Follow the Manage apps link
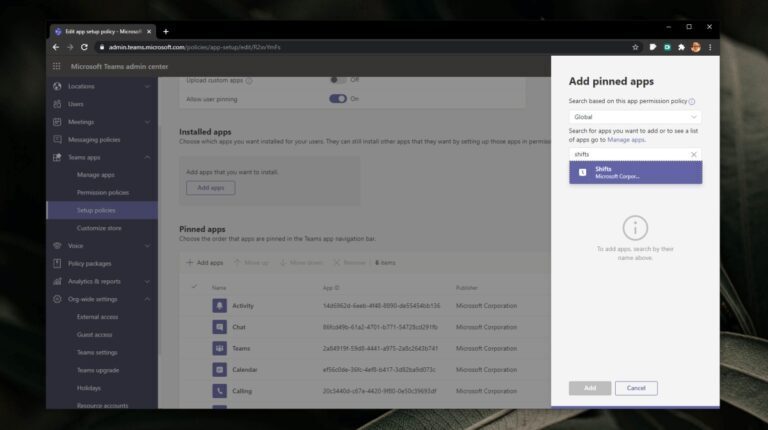768x430 pixels. 626,140
